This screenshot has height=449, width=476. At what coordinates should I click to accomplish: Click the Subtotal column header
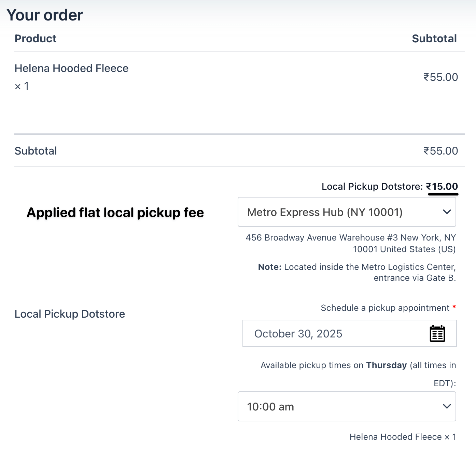coord(434,39)
